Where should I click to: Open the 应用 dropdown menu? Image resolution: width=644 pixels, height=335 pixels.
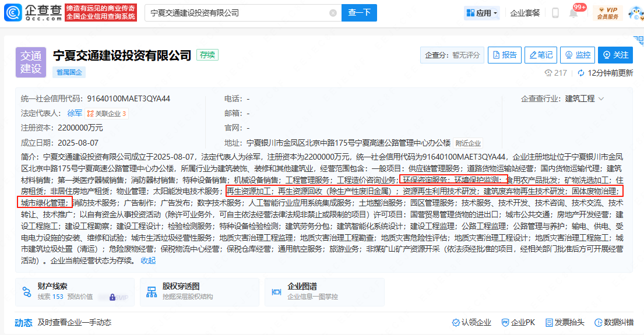point(482,13)
